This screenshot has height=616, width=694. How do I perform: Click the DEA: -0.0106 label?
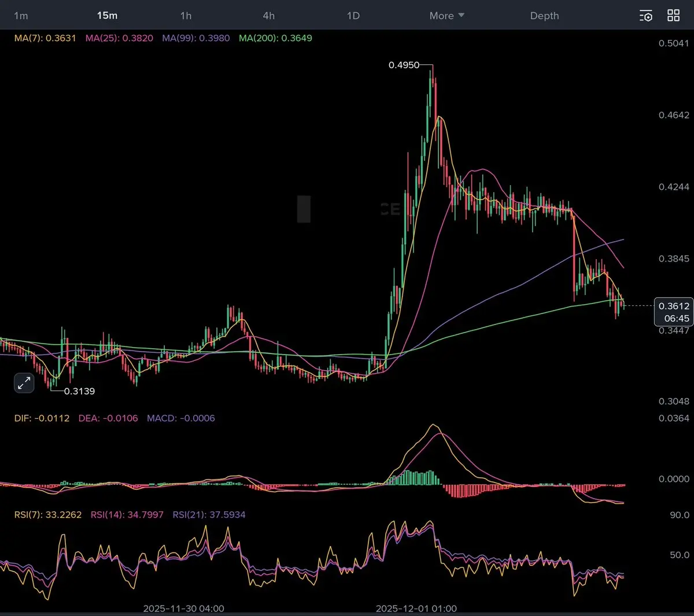tap(108, 418)
